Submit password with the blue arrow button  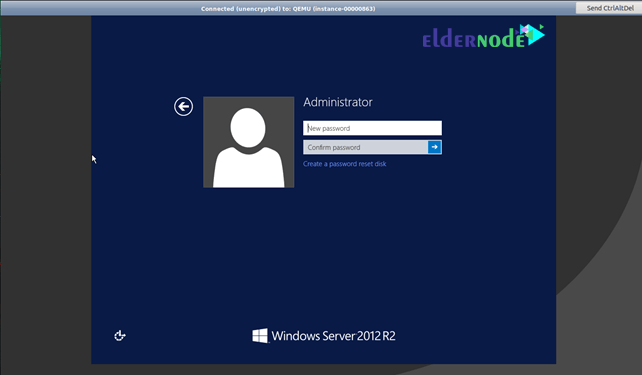[x=434, y=147]
